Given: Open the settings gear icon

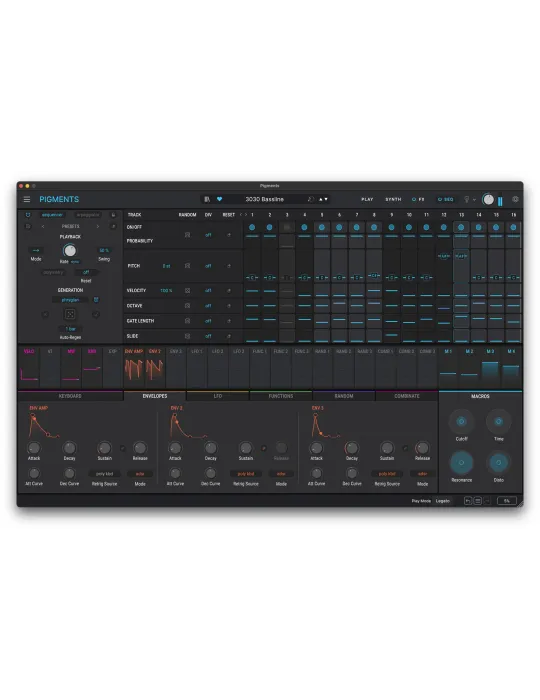Looking at the screenshot, I should [515, 199].
